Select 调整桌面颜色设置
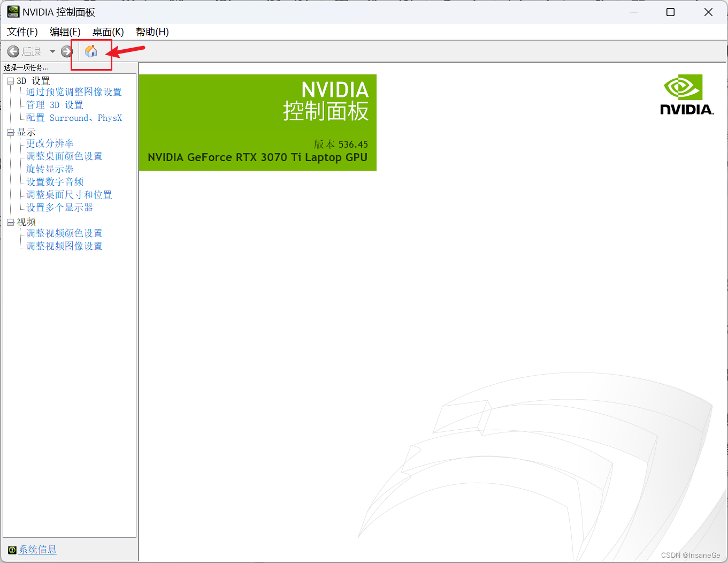The image size is (728, 563). pos(64,156)
